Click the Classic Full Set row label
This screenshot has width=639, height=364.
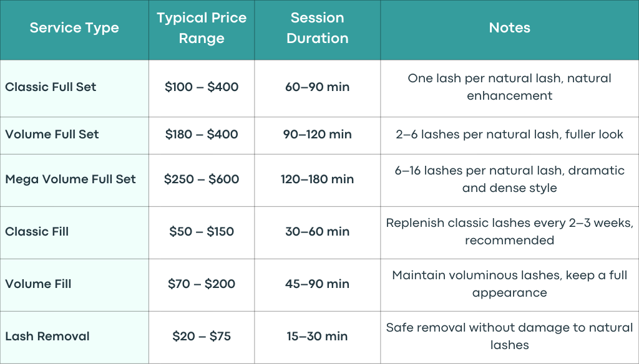(51, 87)
